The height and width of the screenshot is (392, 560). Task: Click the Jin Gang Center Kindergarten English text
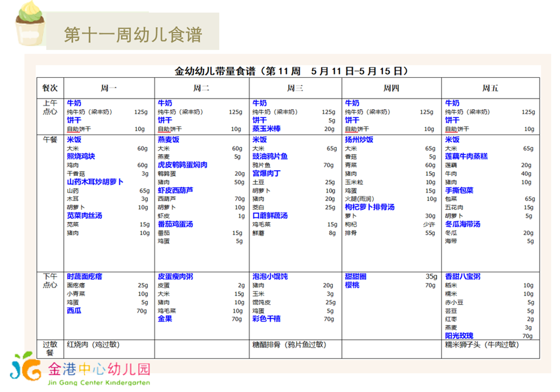point(99,382)
